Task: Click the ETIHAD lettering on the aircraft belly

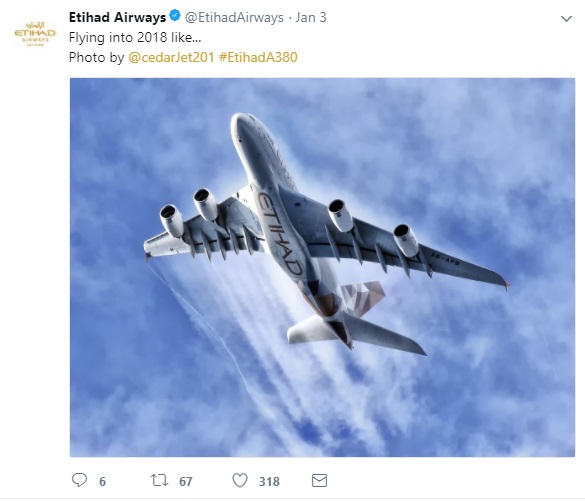Action: point(279,233)
